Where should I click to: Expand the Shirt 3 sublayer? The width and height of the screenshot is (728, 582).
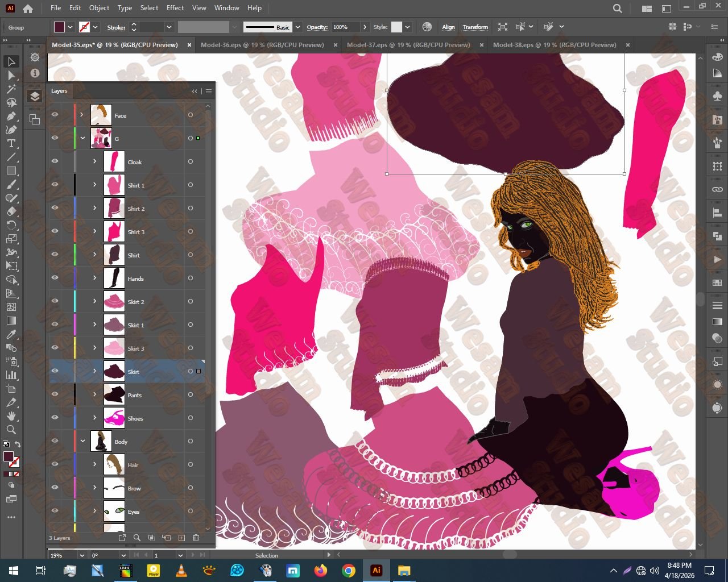click(x=95, y=231)
